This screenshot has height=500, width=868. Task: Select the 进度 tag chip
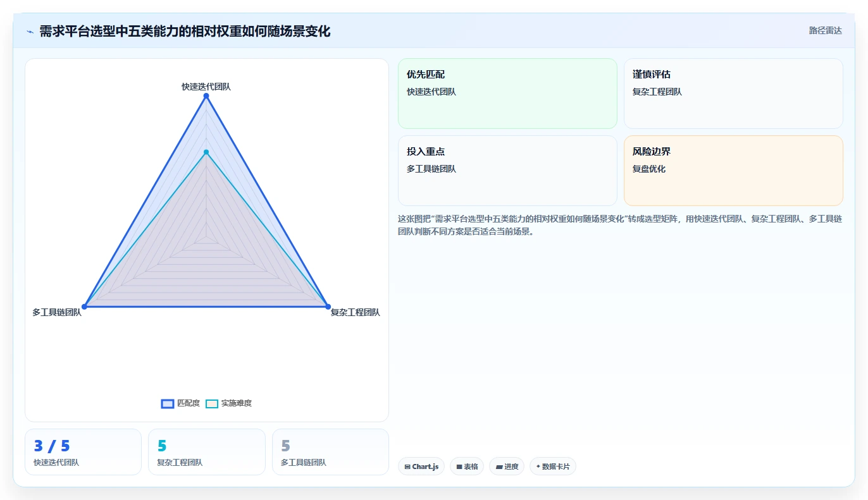coord(507,466)
